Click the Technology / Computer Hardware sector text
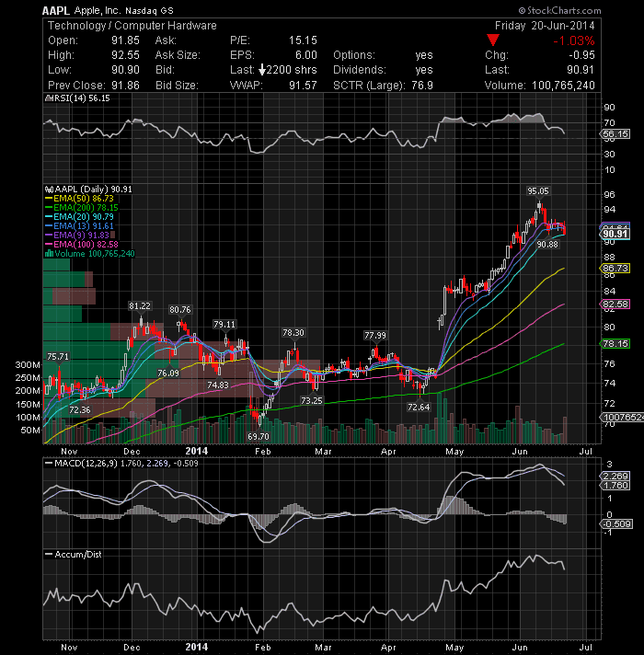Image resolution: width=644 pixels, height=655 pixels. (132, 26)
